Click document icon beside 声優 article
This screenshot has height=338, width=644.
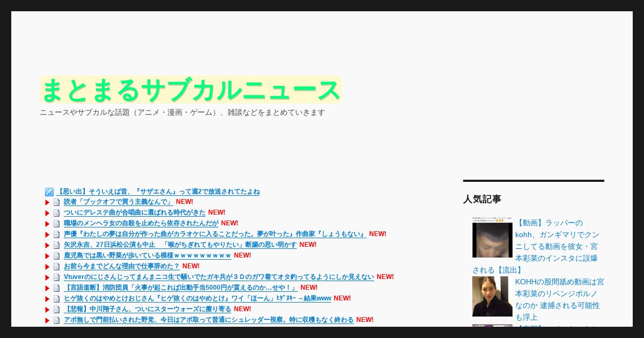(x=56, y=234)
